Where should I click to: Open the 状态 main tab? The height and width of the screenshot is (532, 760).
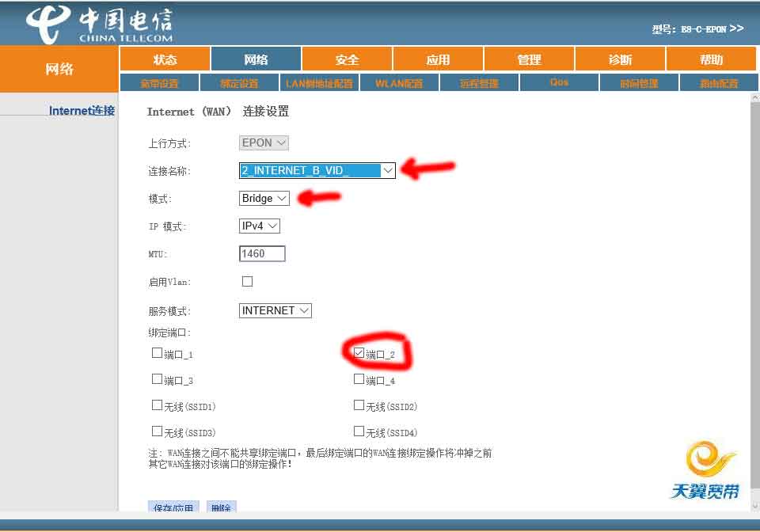point(165,59)
